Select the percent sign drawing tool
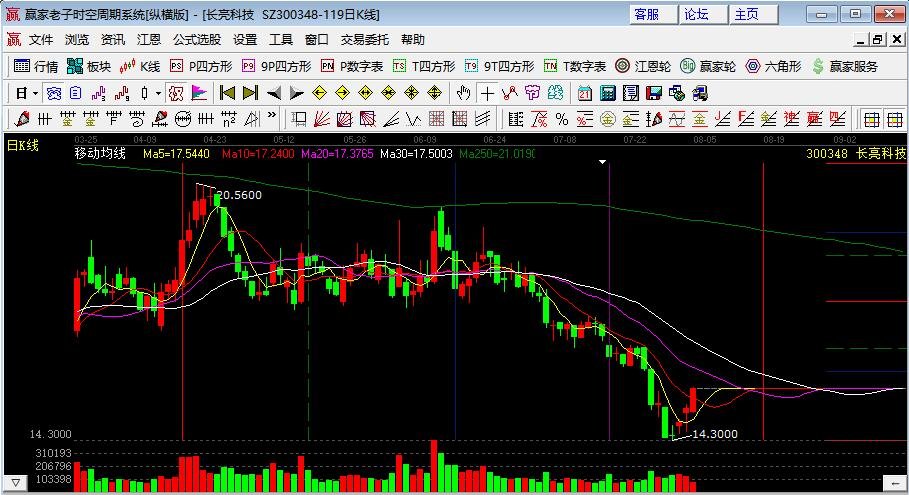 click(562, 119)
